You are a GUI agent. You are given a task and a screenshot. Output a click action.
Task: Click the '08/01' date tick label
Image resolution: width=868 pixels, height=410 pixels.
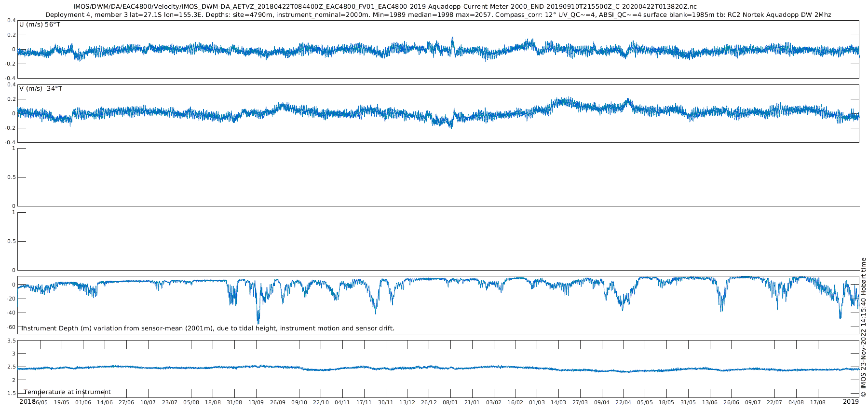450,402
